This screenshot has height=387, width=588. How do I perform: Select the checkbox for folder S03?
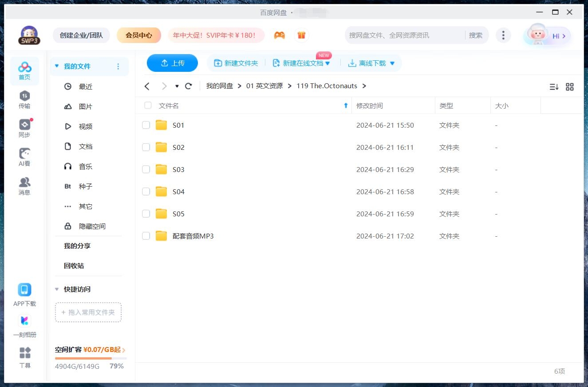point(146,169)
